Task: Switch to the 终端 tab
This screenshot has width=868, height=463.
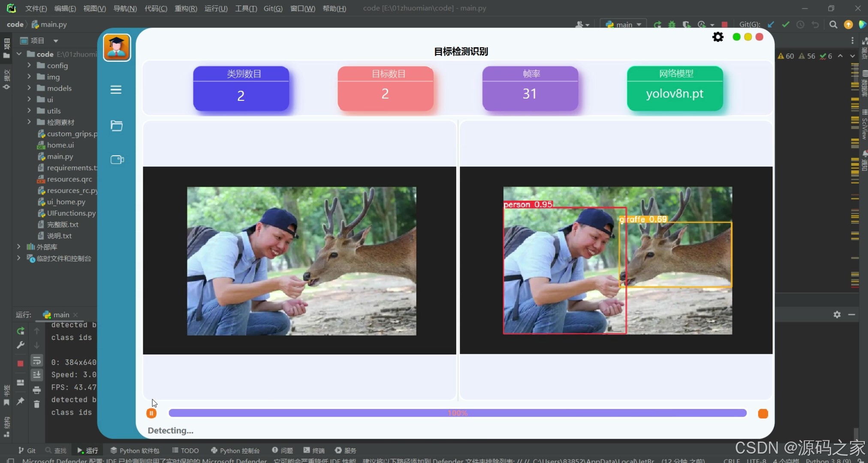Action: pyautogui.click(x=314, y=450)
